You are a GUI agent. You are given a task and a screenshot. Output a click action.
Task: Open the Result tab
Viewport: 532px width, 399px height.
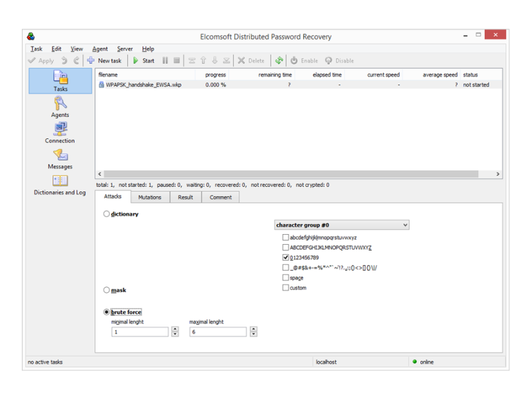186,197
